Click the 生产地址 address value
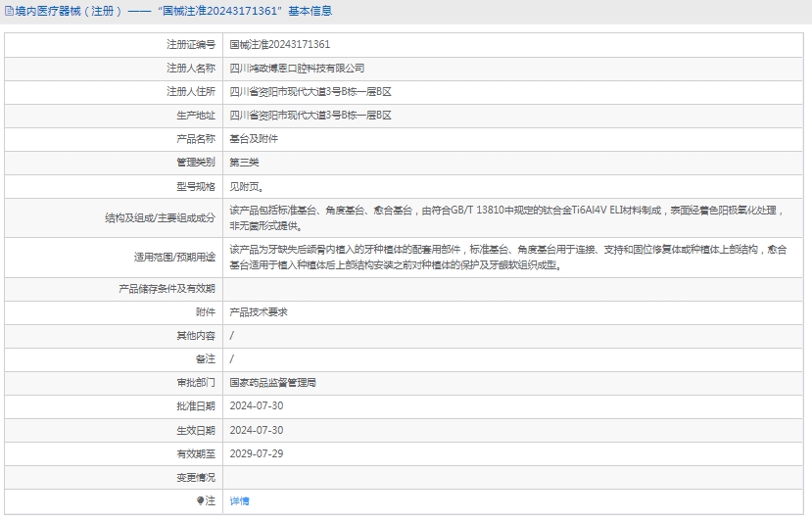The width and height of the screenshot is (812, 521). 310,116
